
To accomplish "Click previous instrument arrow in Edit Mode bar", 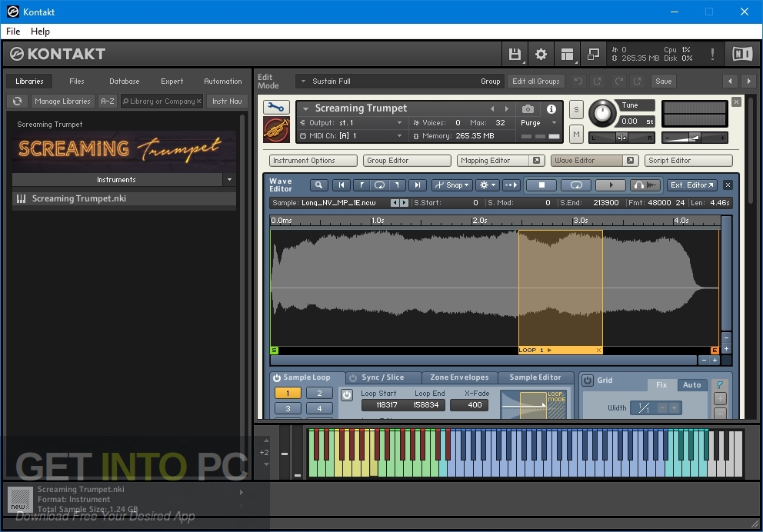I will coord(729,81).
